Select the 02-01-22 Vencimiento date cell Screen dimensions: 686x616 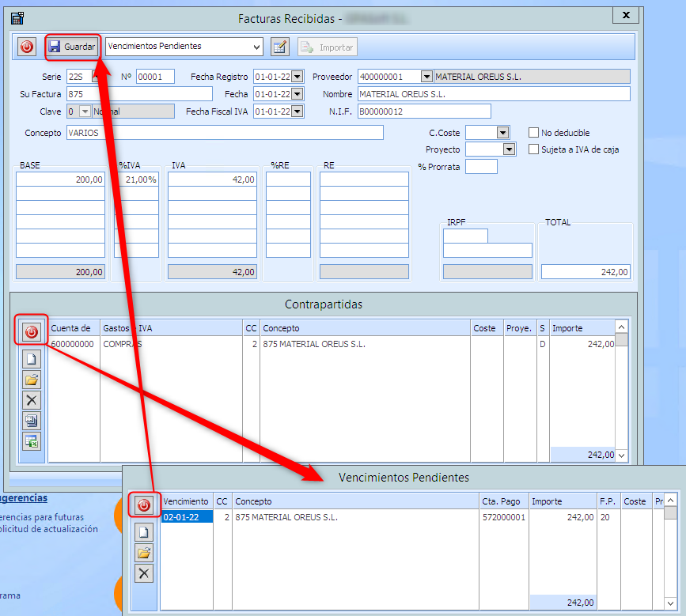[x=186, y=517]
